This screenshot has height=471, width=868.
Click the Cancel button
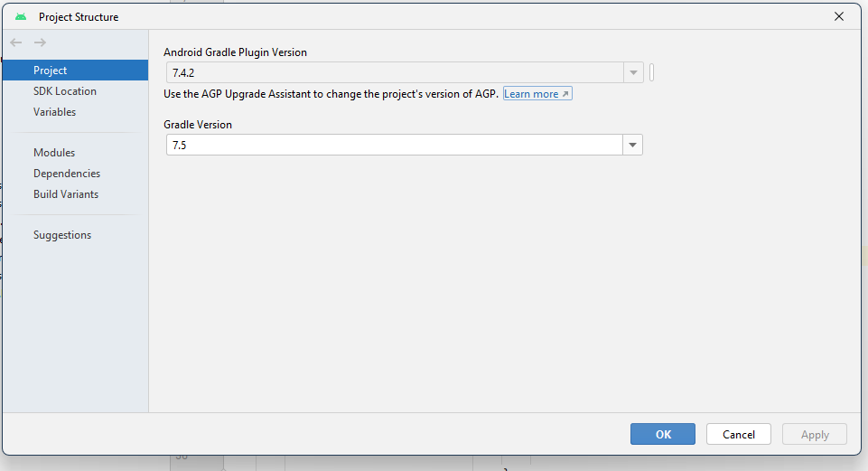click(738, 434)
